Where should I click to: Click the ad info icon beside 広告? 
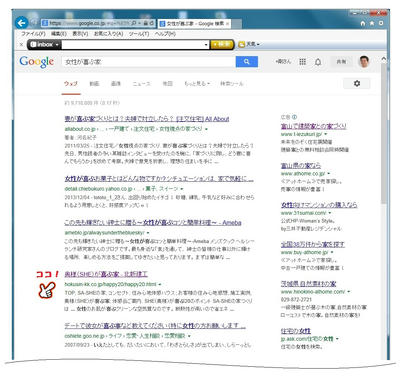[x=294, y=117]
